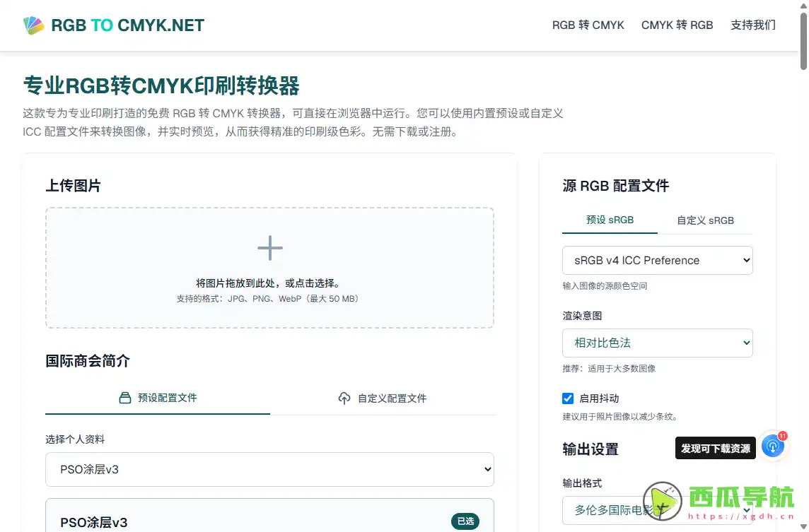Click the 国际商会简介 heading

click(x=88, y=361)
